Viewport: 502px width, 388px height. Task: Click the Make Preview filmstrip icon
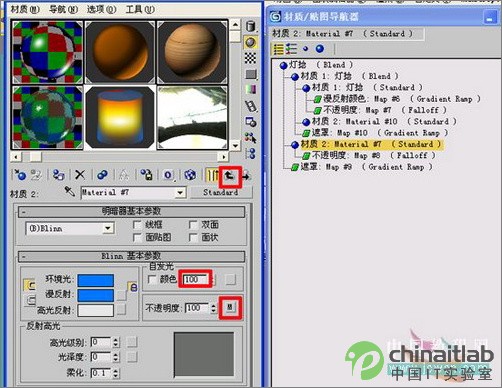pos(250,106)
